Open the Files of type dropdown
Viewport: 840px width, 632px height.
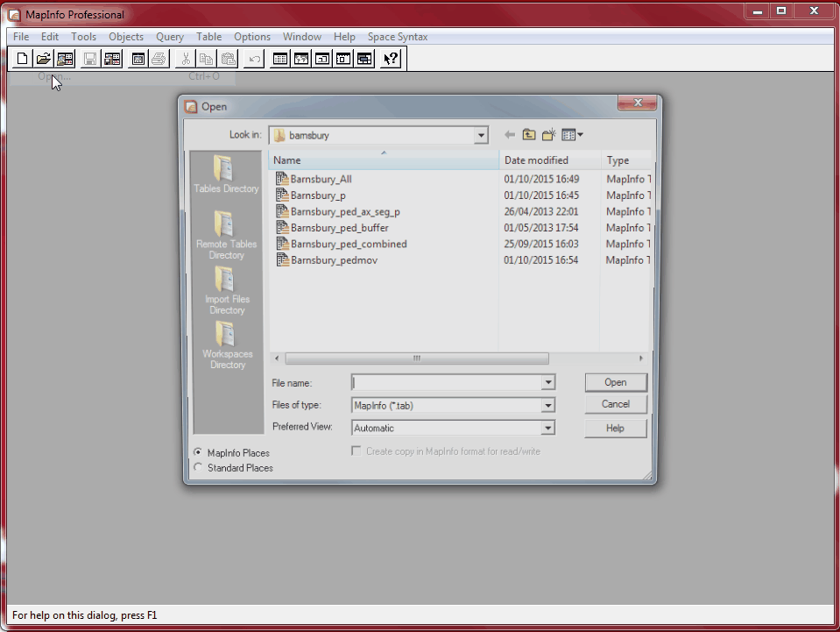tap(548, 405)
